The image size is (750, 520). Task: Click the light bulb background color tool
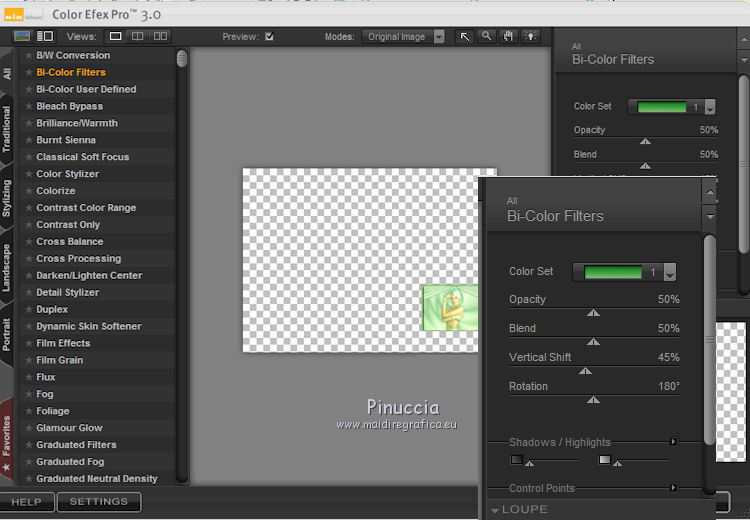click(x=530, y=36)
